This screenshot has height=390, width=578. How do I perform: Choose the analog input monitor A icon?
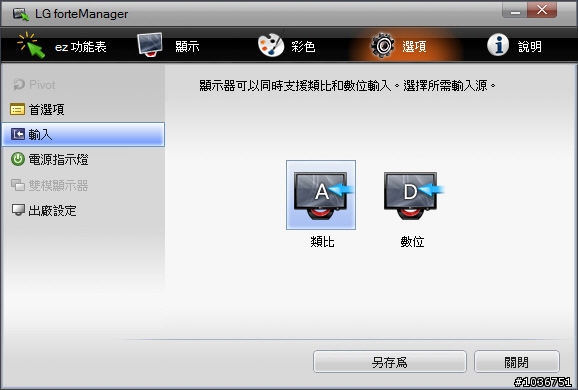pyautogui.click(x=321, y=195)
